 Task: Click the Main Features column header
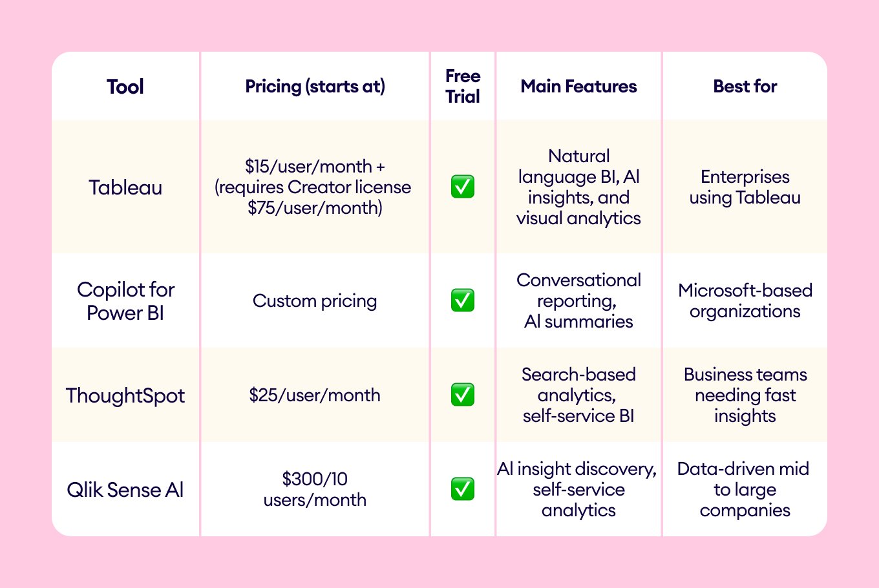(578, 87)
